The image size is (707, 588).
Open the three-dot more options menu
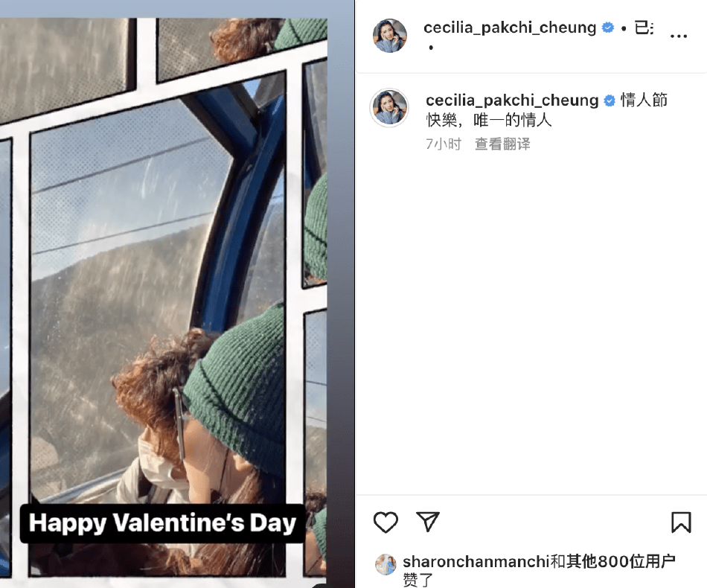click(x=678, y=36)
